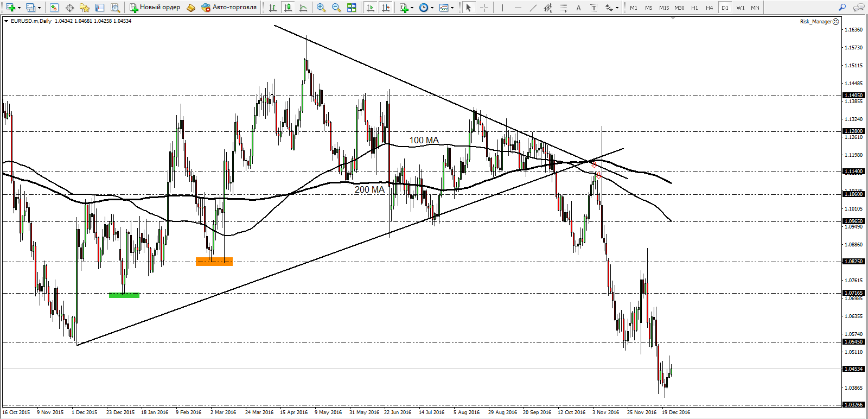
Task: Click the 3 Nov 2016 date label
Action: coord(606,412)
